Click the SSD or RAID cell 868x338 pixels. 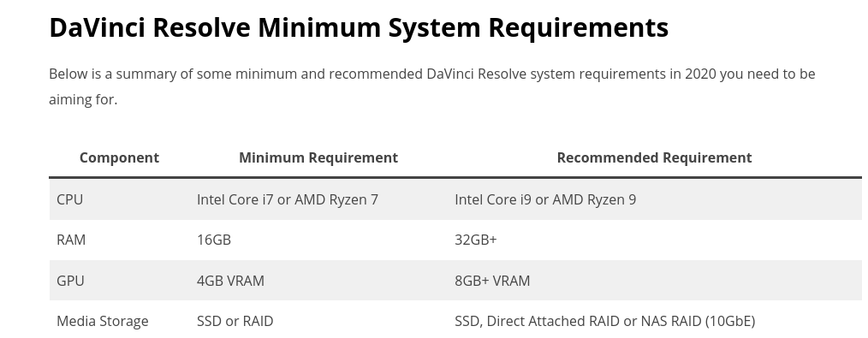click(x=235, y=321)
